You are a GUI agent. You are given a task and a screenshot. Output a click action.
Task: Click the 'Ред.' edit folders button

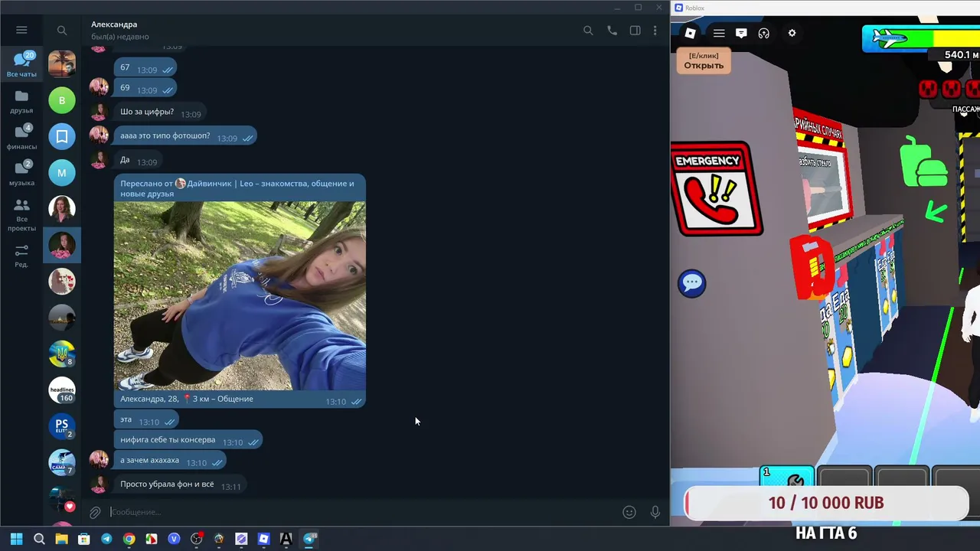21,255
